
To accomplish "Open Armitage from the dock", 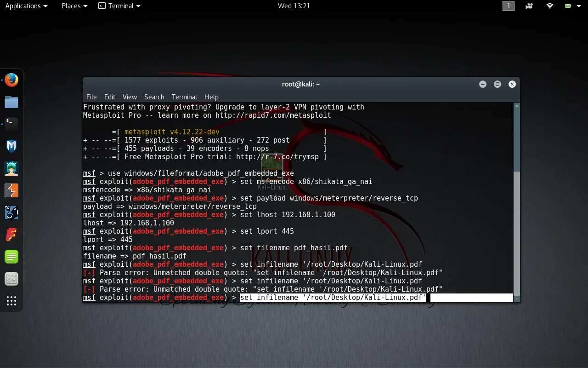I will click(11, 168).
